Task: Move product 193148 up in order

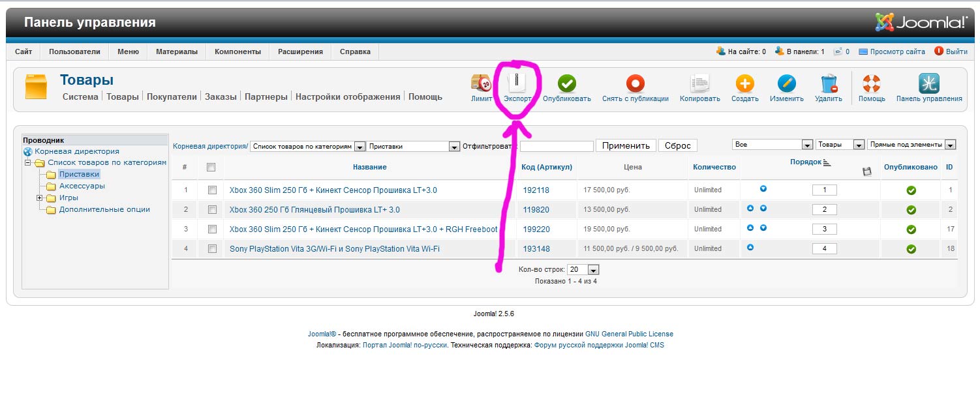Action: point(750,248)
